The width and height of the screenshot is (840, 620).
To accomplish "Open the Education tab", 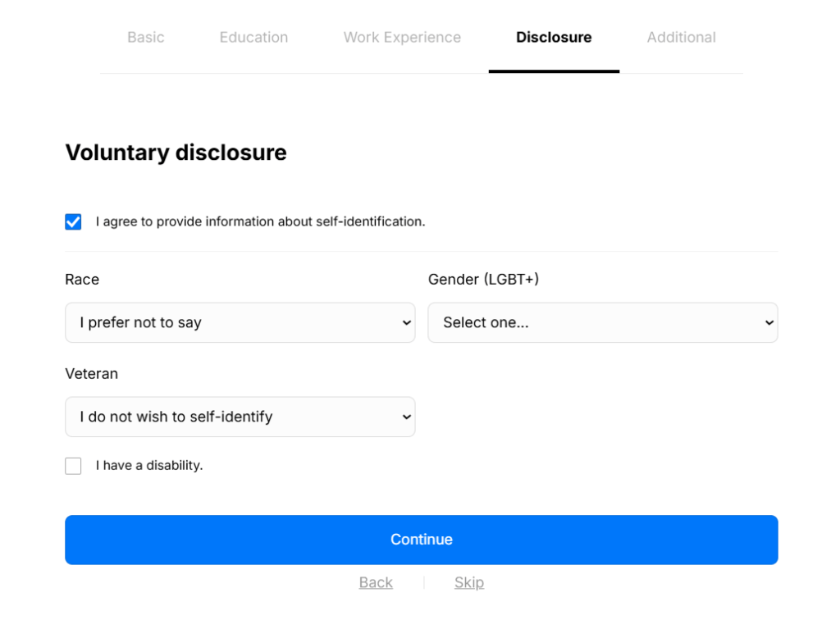I will 253,37.
